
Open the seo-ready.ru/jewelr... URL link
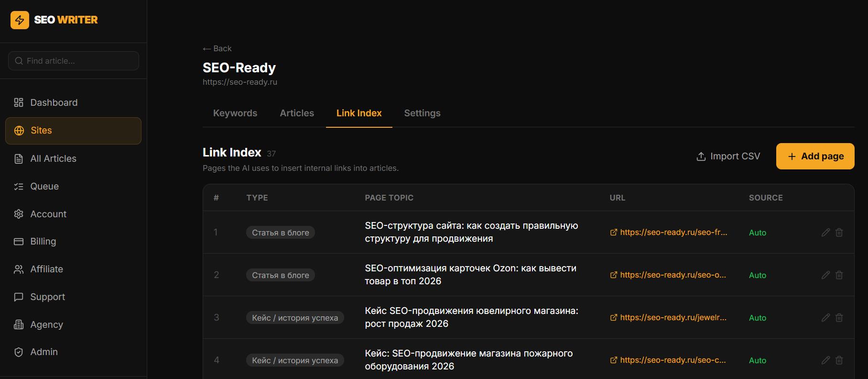(x=668, y=318)
